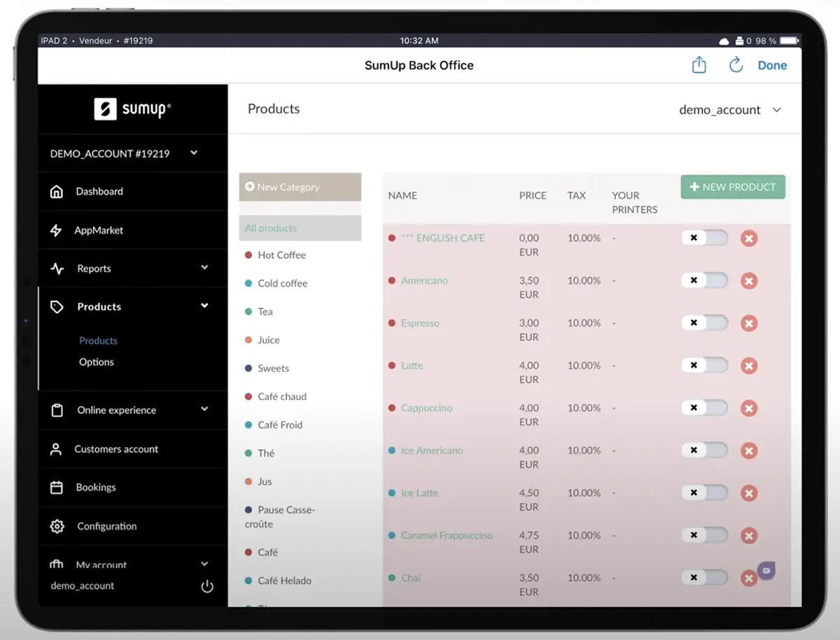840x640 pixels.
Task: Click red color dot beside Hot Coffee
Action: (x=248, y=255)
